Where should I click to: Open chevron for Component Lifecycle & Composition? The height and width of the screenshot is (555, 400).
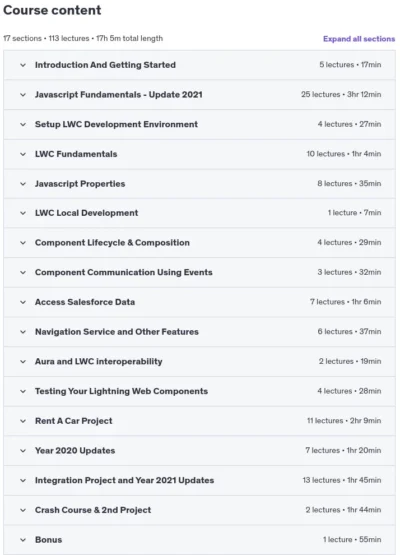pos(23,243)
